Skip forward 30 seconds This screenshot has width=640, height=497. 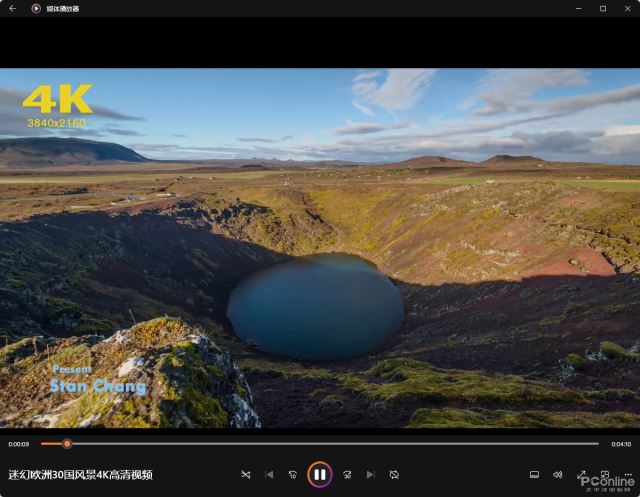pos(347,475)
